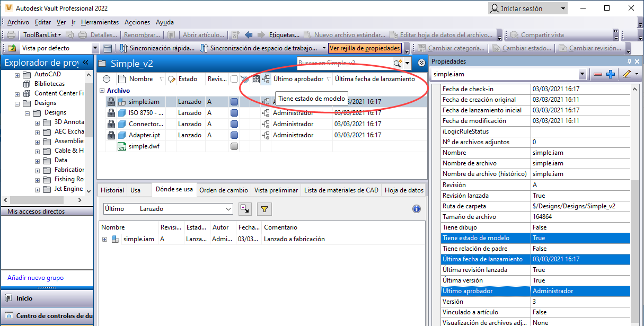Click the Sincronización rápida toolbar button

(157, 48)
